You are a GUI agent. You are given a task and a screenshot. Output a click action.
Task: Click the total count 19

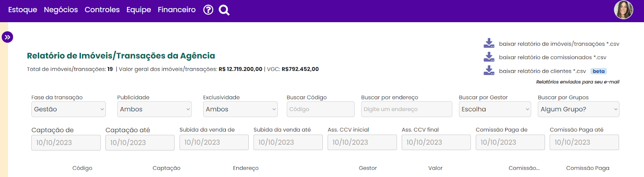[110, 69]
